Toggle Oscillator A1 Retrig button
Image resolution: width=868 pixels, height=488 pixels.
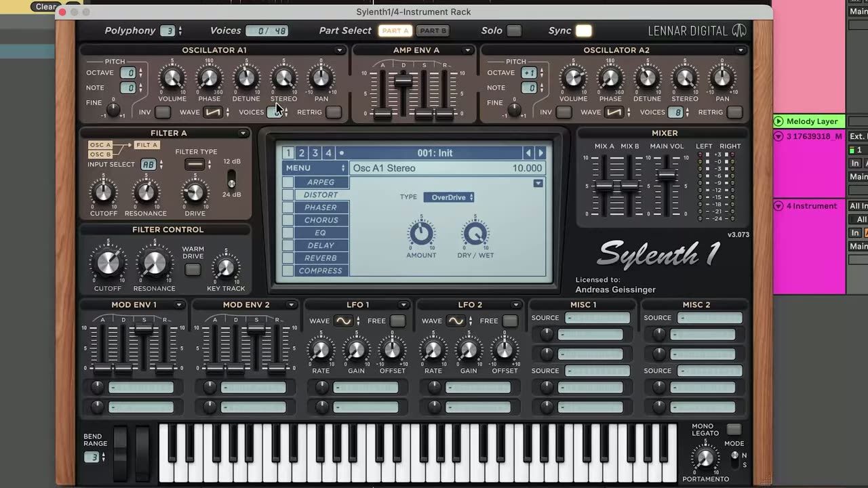333,113
